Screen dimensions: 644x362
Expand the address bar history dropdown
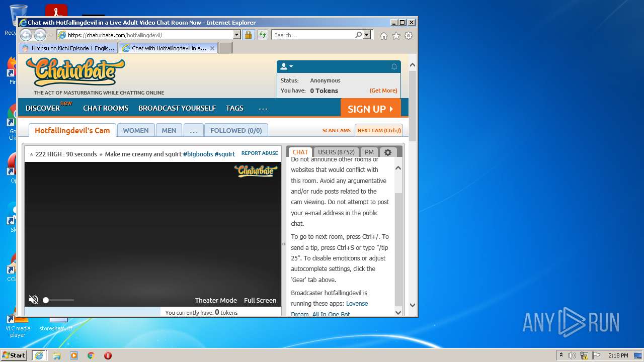[236, 35]
